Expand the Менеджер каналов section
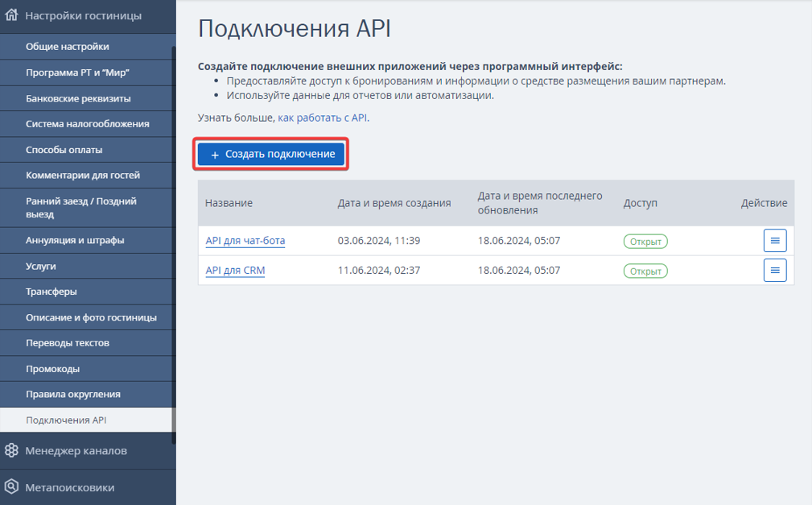Image resolution: width=812 pixels, height=505 pixels. 88,450
